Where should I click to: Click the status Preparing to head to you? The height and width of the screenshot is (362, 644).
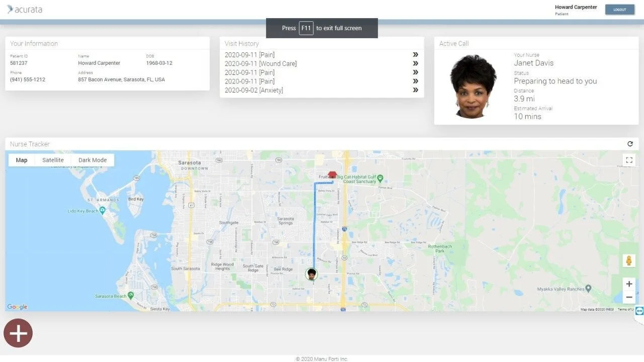click(x=555, y=81)
